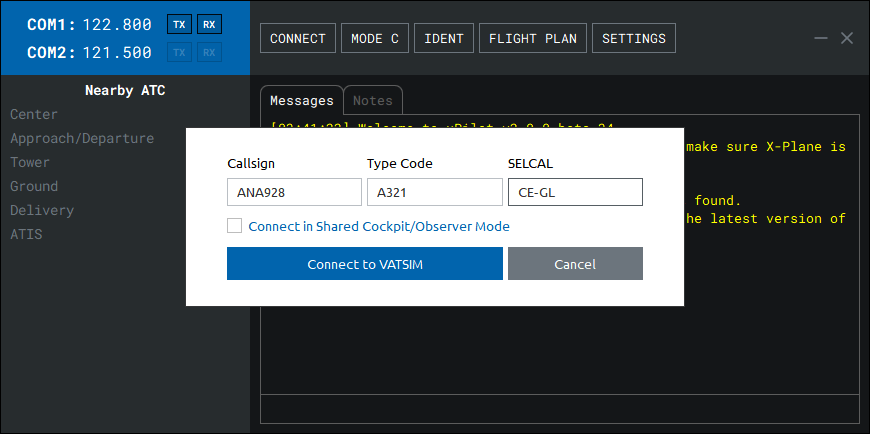The width and height of the screenshot is (870, 434).
Task: Select Delivery in Nearby ATC list
Action: coord(42,210)
